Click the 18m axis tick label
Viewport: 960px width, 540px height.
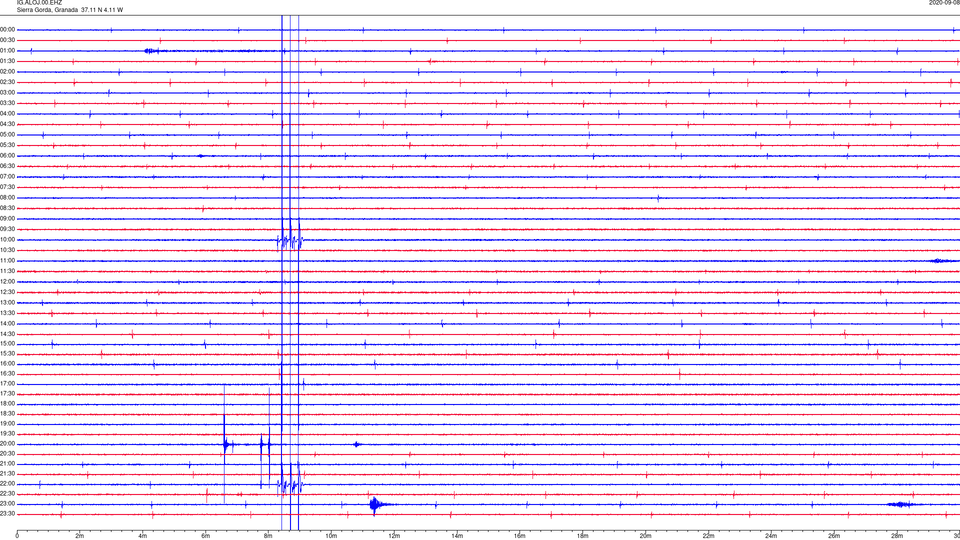tap(582, 536)
